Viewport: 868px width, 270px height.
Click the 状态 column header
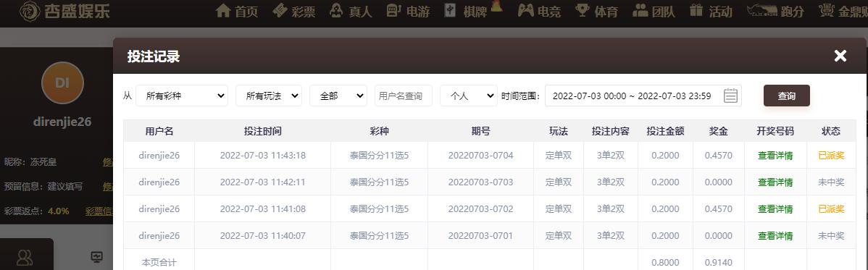click(831, 131)
